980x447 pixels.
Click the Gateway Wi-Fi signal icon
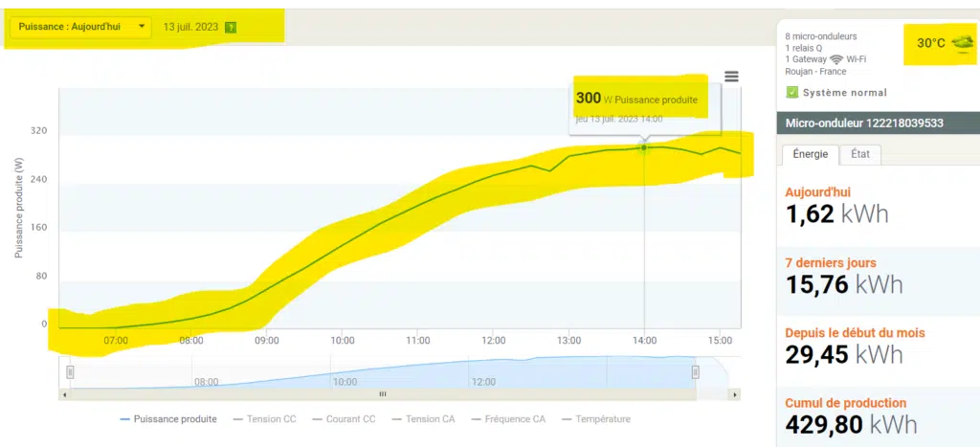coord(836,59)
